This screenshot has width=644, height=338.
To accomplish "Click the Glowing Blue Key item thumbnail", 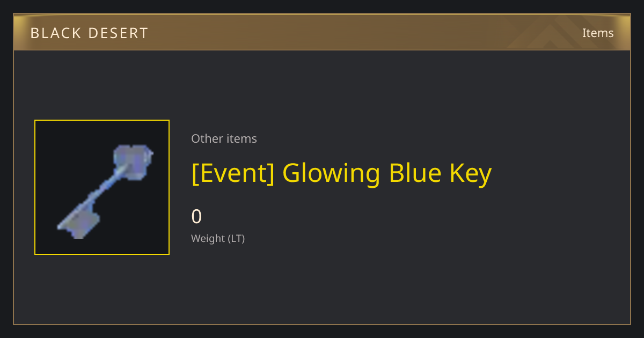I will [102, 187].
